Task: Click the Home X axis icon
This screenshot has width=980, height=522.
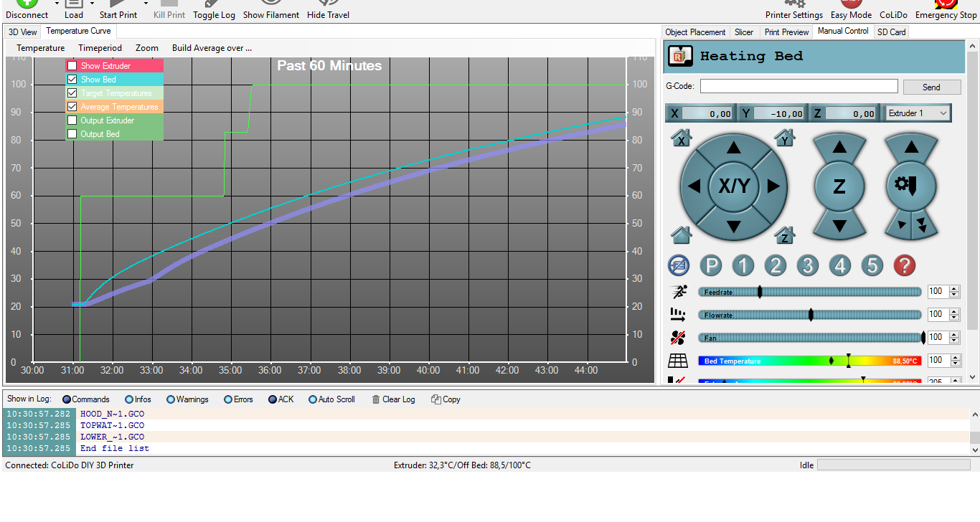Action: 681,138
